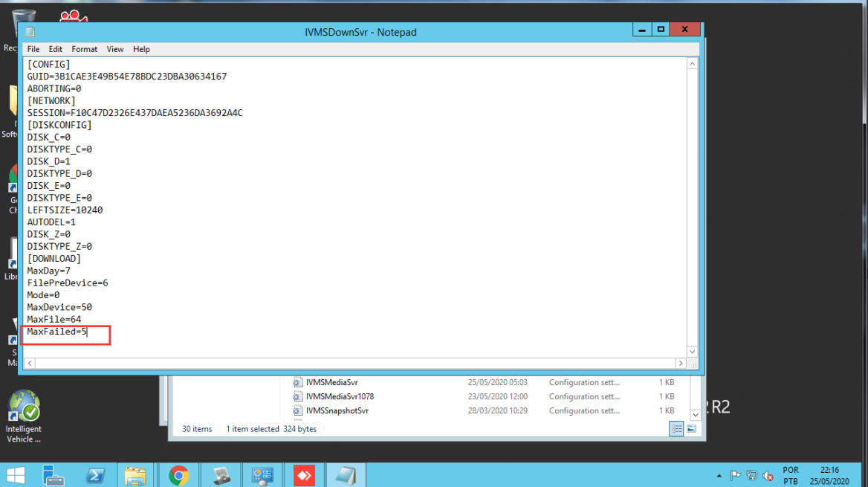Open the taskbar clock and date
Screen dimensions: 868x487
[829, 475]
